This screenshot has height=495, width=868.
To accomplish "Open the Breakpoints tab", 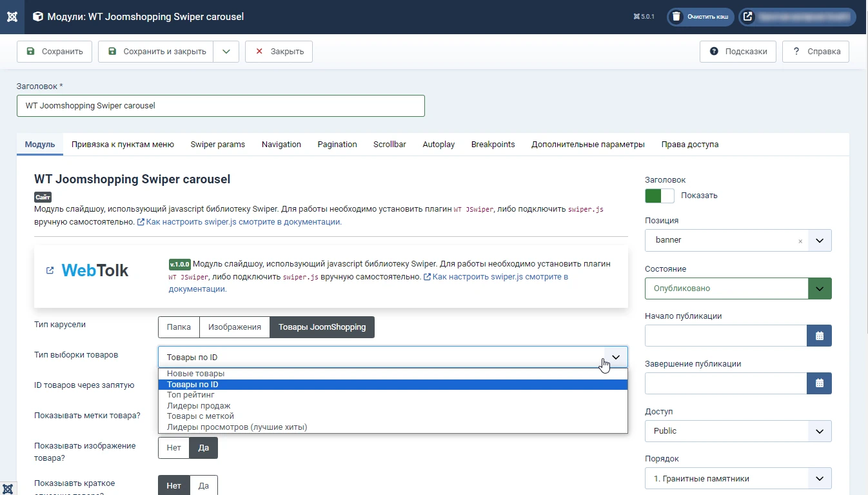I will (493, 145).
